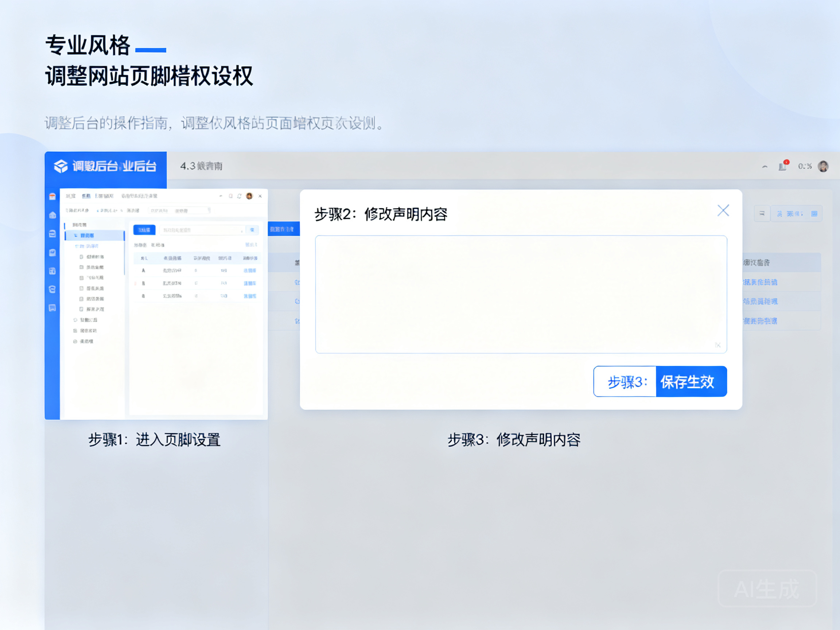Viewport: 840px width, 630px height.
Task: Select the blue highlighted tree item
Action: pos(94,236)
